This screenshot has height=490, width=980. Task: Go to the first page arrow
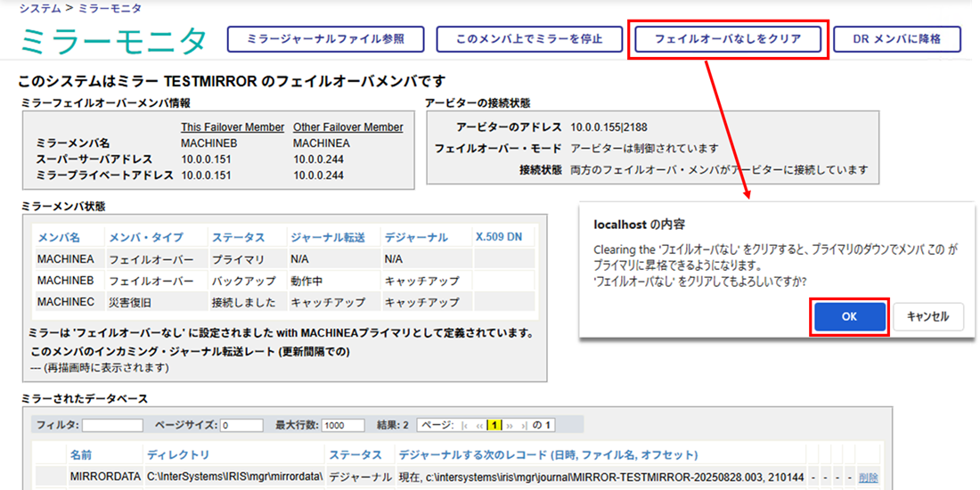click(x=463, y=426)
